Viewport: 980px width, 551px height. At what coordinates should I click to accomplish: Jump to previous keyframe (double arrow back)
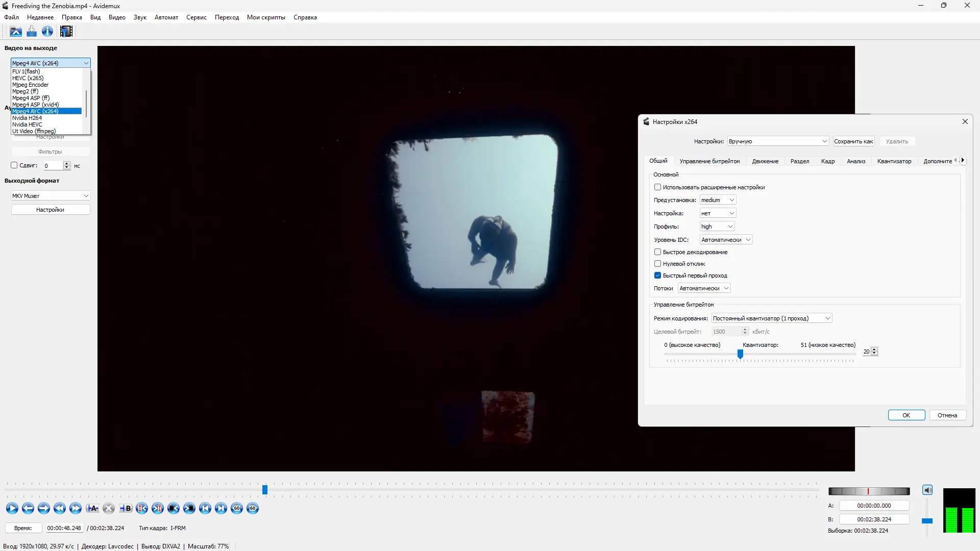(x=60, y=508)
